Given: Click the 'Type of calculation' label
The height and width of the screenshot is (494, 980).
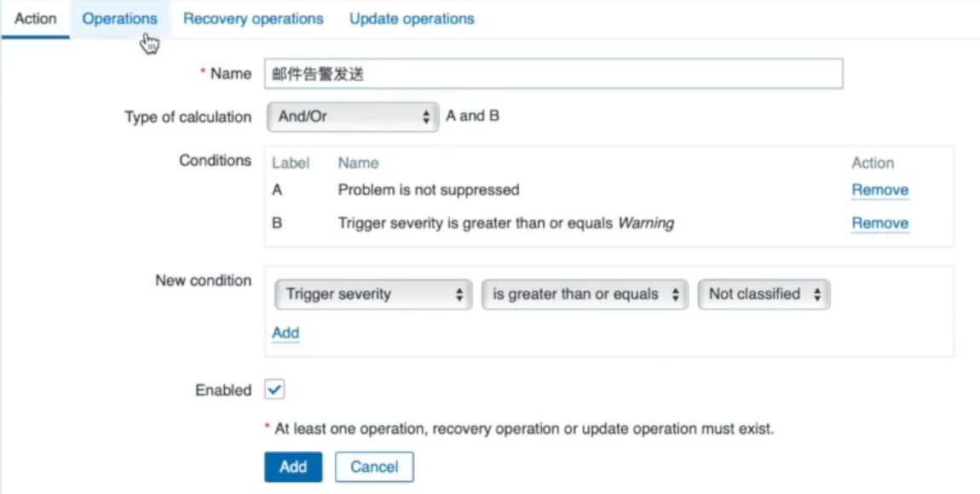Looking at the screenshot, I should coord(188,117).
